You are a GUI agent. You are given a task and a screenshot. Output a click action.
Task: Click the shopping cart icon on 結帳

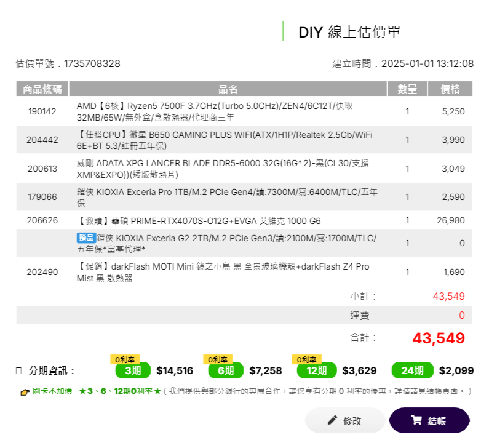416,420
